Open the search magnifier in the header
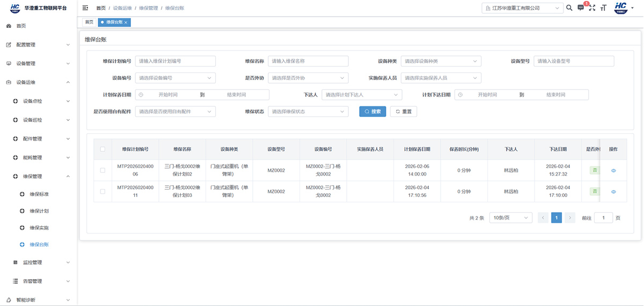Viewport: 644px width, 306px height. click(569, 8)
